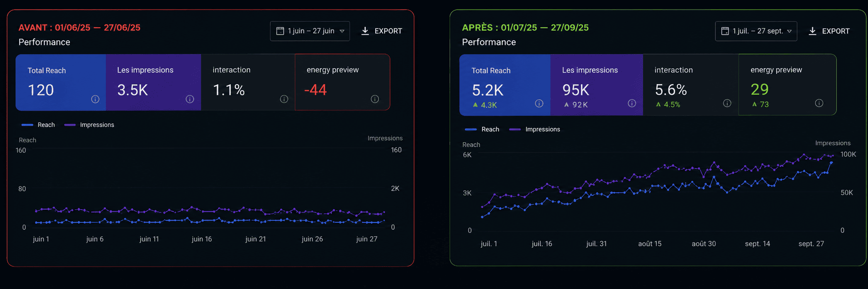Click juin 16 label on AVANT chart axis
This screenshot has height=289, width=868.
tap(202, 239)
